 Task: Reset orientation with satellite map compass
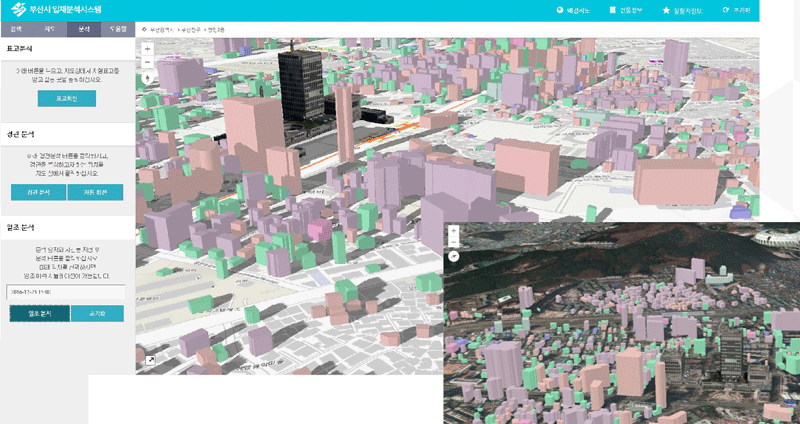click(454, 256)
